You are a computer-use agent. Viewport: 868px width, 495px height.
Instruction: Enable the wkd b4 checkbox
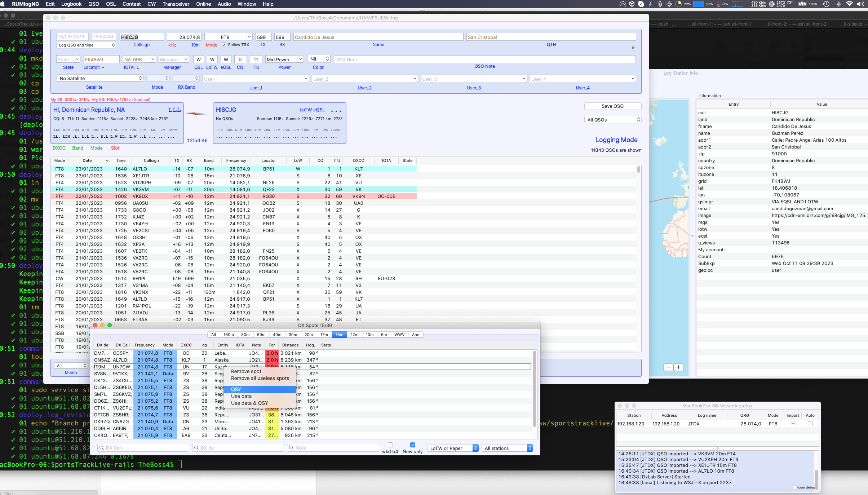coord(390,445)
